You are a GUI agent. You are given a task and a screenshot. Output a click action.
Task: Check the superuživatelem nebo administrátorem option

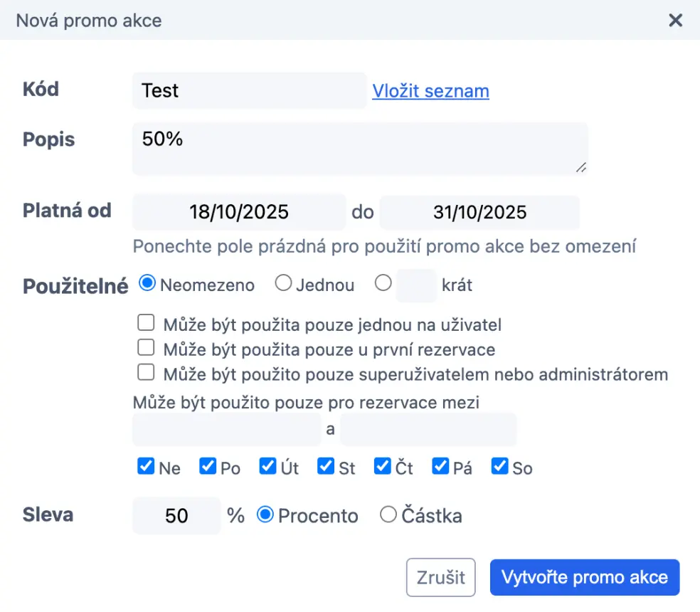146,373
